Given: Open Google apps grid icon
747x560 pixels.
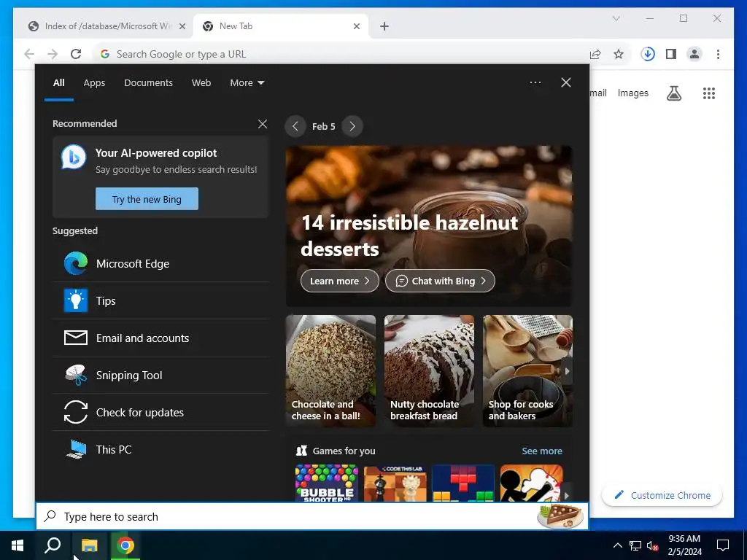Looking at the screenshot, I should point(709,93).
